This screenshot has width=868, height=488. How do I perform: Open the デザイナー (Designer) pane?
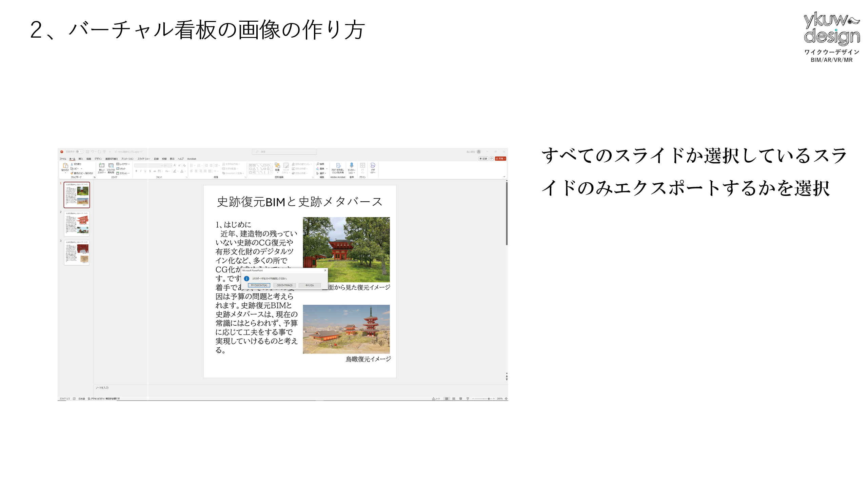click(373, 166)
